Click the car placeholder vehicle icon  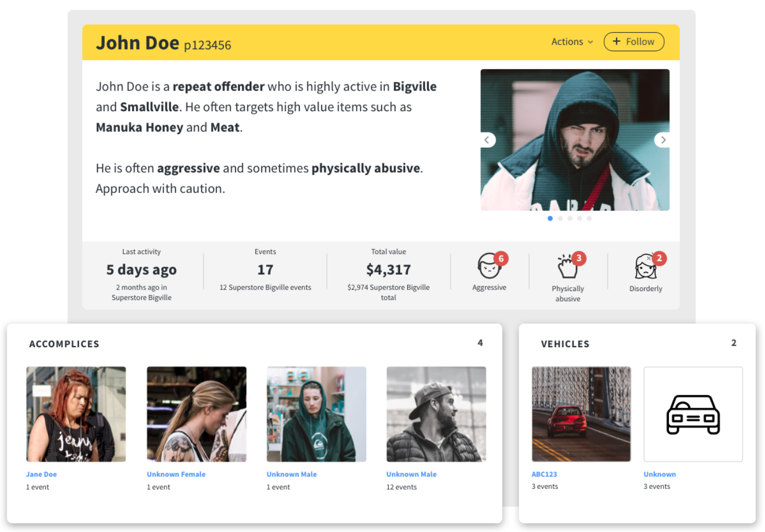point(693,414)
